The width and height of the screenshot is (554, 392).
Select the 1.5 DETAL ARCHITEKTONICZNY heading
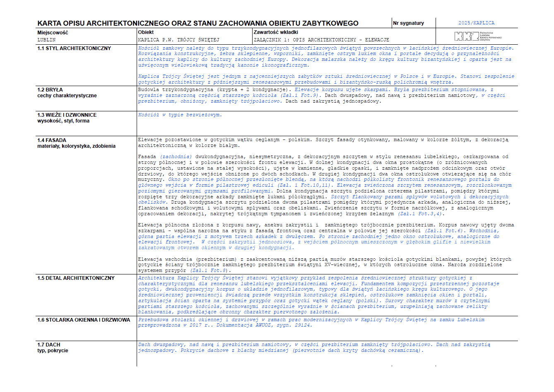76,278
